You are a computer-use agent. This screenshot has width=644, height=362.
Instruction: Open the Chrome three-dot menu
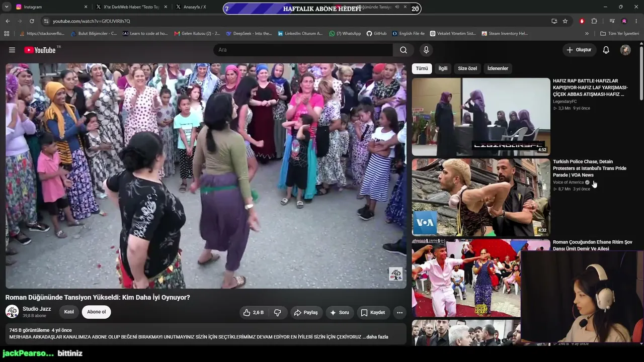[x=636, y=21]
